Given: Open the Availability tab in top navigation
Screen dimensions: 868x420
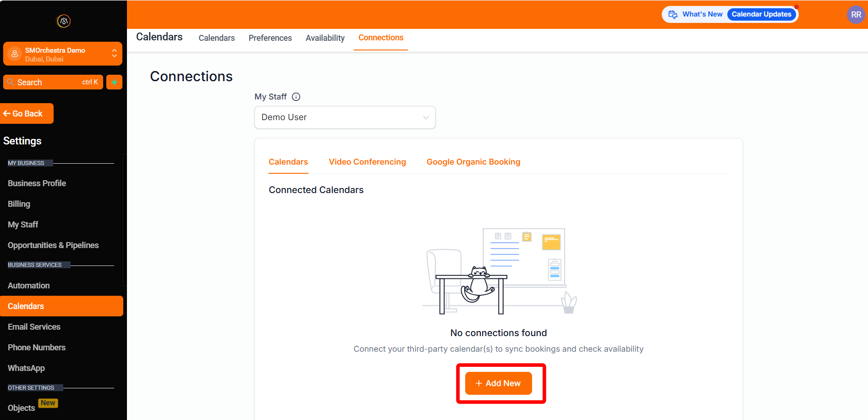Looking at the screenshot, I should coord(325,38).
